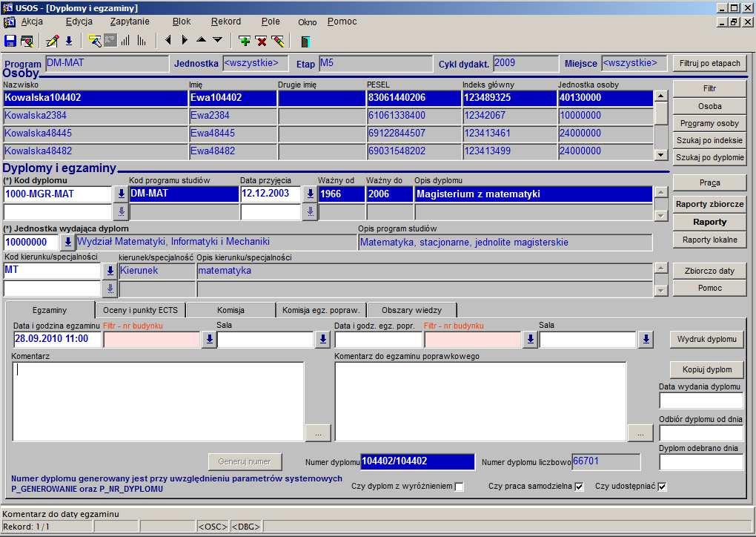This screenshot has width=756, height=537.
Task: Open value list in the empty second Kod dyplomu row
Action: click(121, 212)
